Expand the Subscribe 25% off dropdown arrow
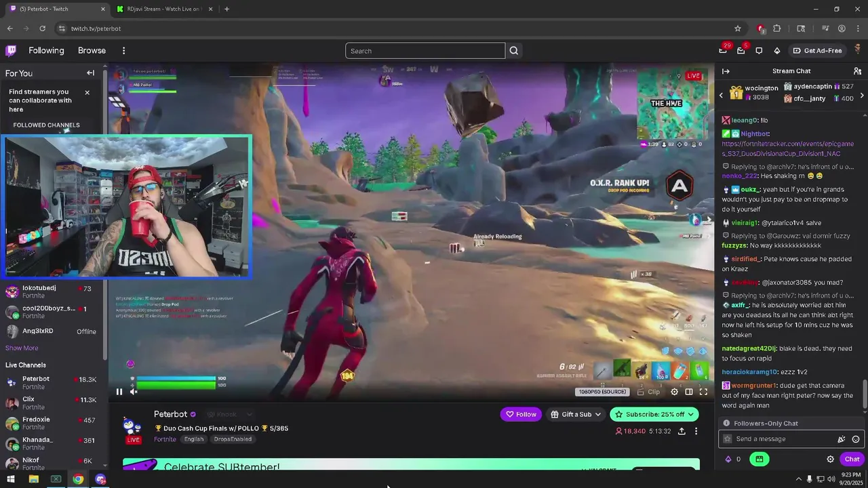This screenshot has height=488, width=868. coord(691,414)
